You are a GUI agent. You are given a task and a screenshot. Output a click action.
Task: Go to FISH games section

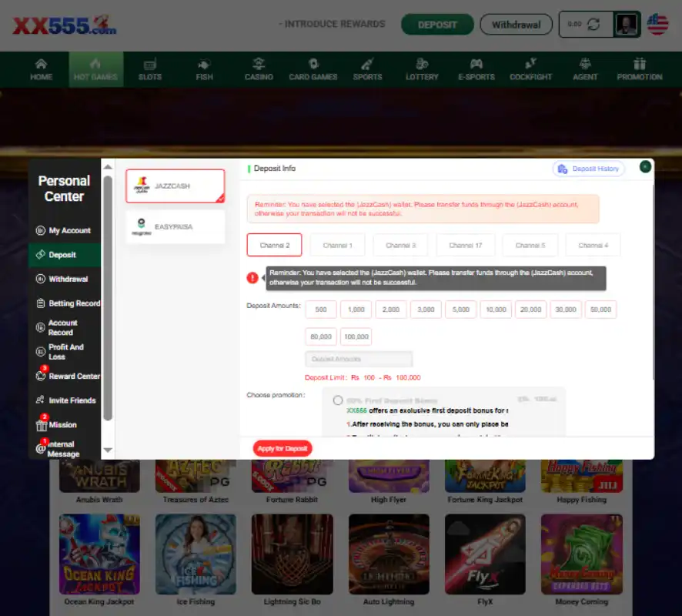(x=205, y=69)
